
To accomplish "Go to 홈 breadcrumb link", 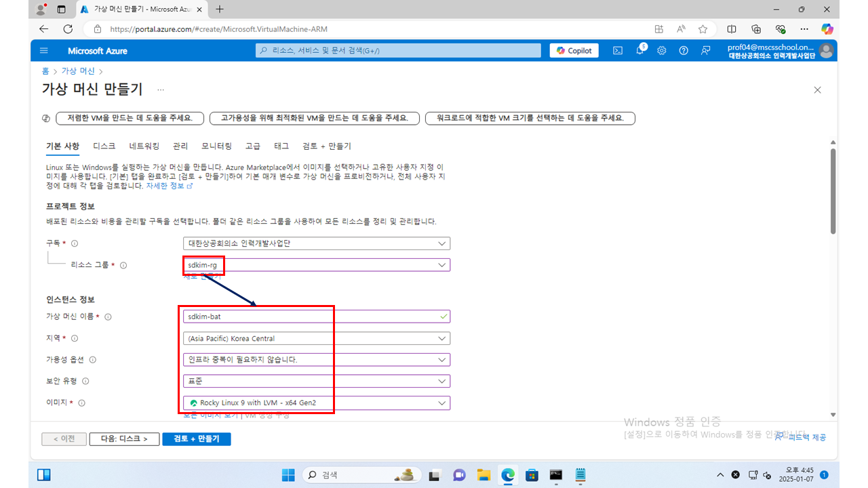I will point(45,70).
